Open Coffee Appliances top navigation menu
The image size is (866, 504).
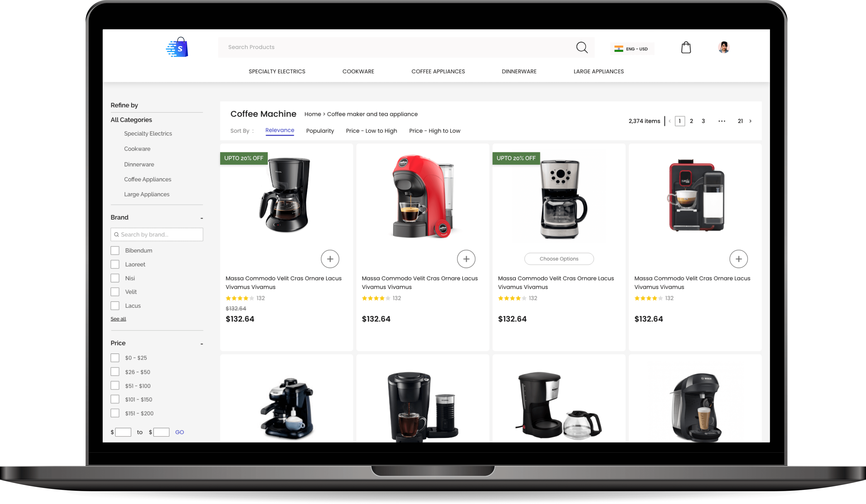[438, 71]
